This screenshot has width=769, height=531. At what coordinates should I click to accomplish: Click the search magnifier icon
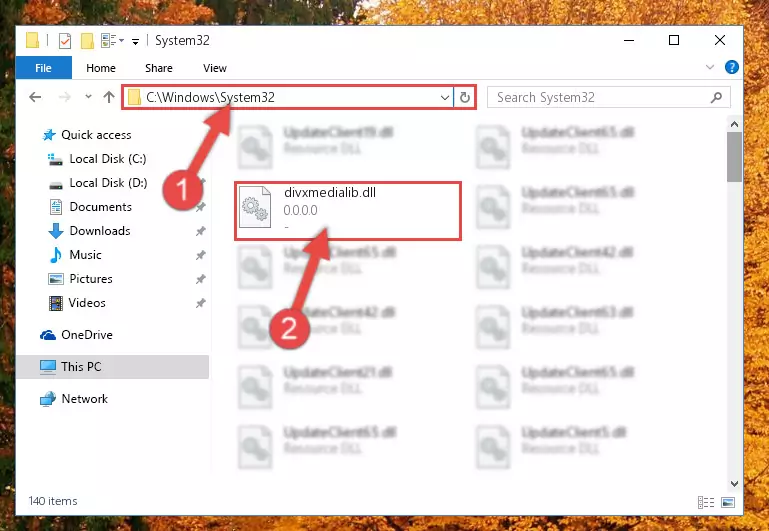pos(716,98)
